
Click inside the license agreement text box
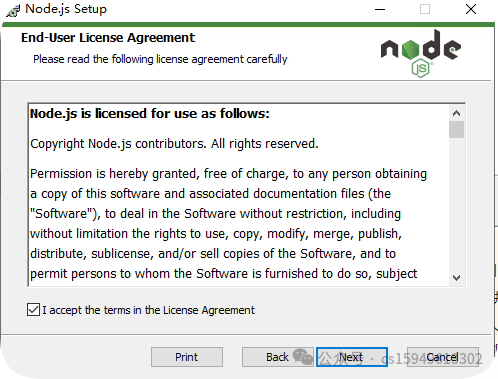click(239, 195)
